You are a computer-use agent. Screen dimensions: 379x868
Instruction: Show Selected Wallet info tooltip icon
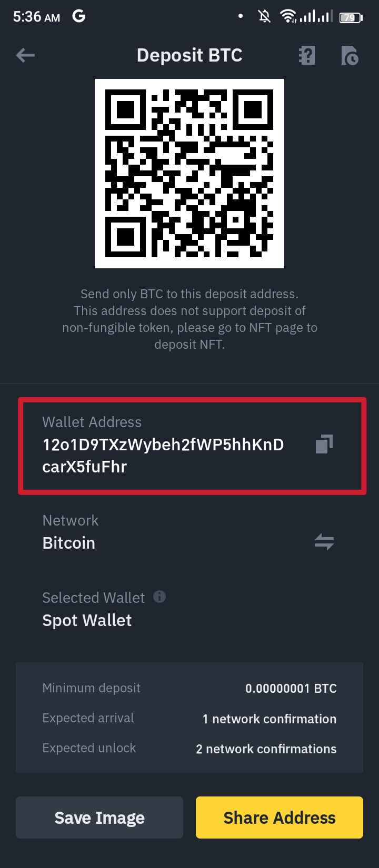click(159, 597)
